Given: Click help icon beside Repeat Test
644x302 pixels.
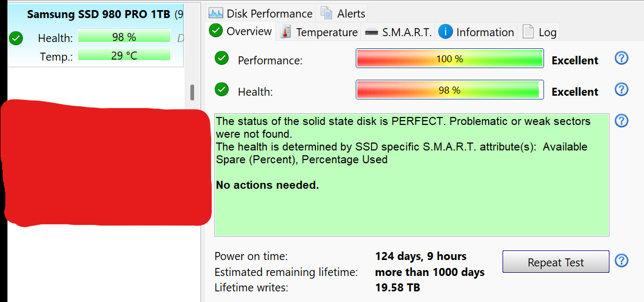Looking at the screenshot, I should tap(621, 261).
